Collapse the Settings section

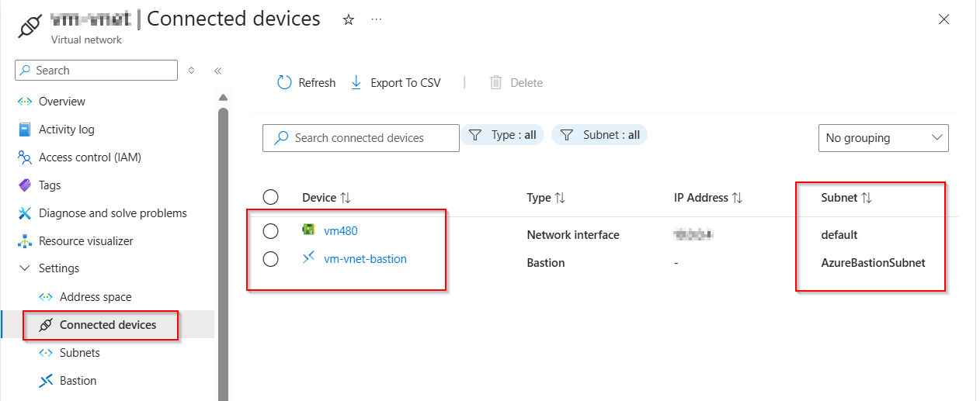(x=24, y=268)
